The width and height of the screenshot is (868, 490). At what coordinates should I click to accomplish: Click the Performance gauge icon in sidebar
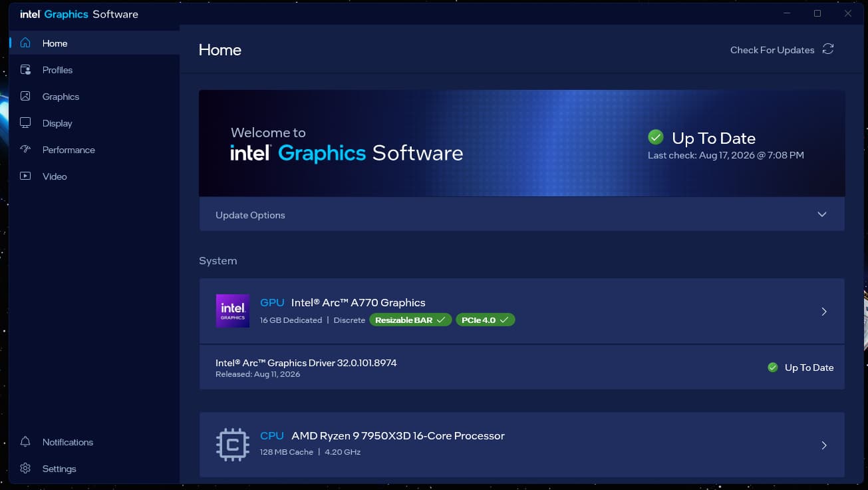(25, 149)
